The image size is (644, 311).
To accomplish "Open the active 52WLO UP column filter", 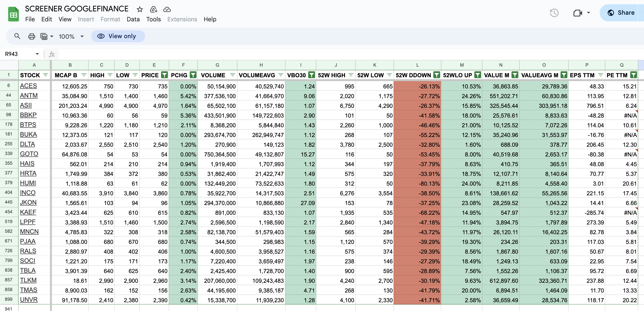I will pos(477,75).
